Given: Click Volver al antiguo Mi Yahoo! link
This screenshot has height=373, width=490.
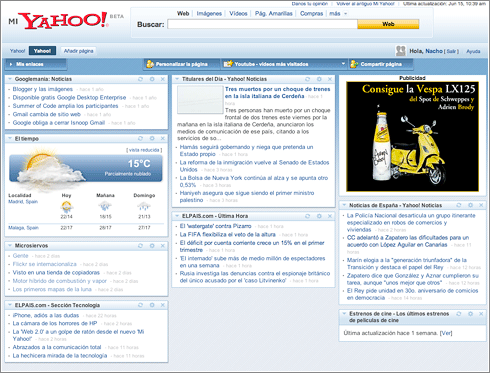Looking at the screenshot, I should point(365,4).
